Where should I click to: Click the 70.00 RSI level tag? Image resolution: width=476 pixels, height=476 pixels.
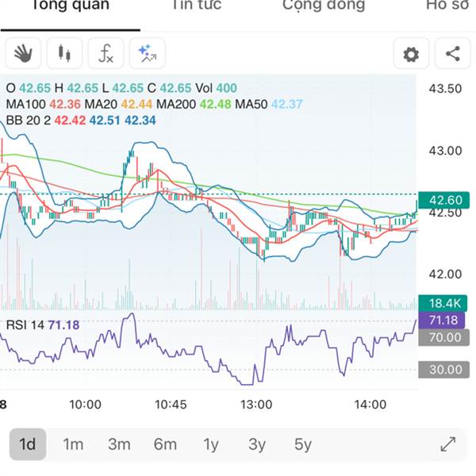443,337
